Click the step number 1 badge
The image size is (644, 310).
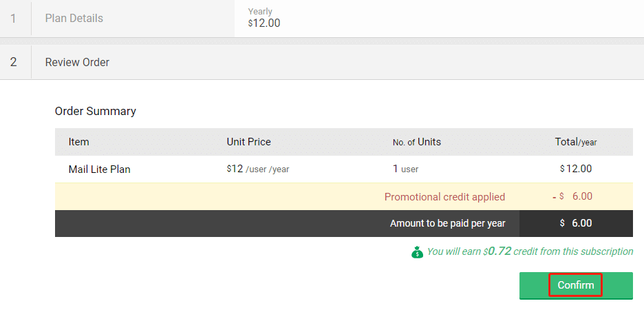pos(14,19)
